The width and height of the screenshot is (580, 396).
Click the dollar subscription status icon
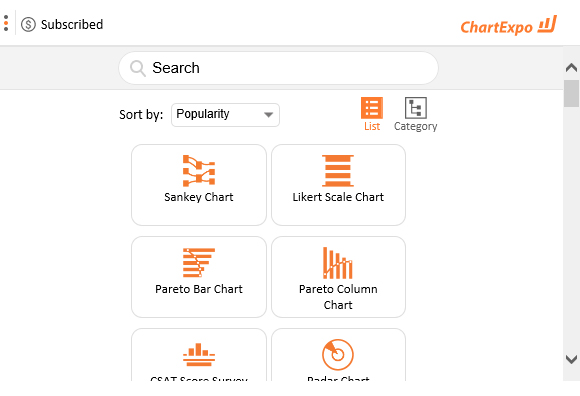coord(28,25)
